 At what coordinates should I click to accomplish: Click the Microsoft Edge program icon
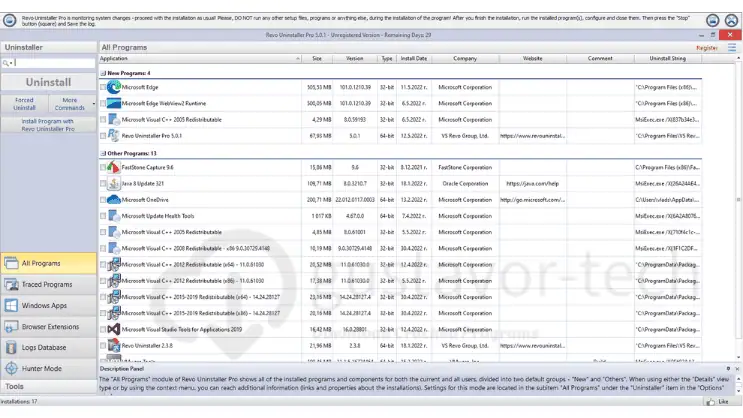(114, 87)
